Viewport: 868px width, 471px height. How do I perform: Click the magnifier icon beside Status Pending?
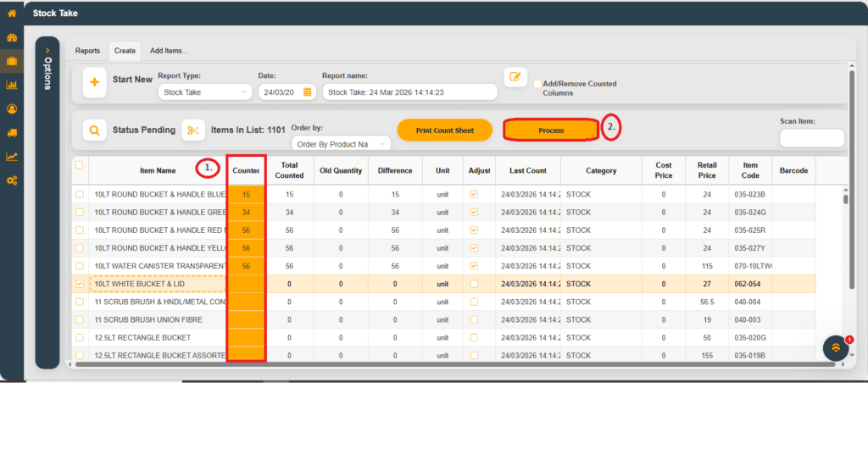pyautogui.click(x=95, y=130)
